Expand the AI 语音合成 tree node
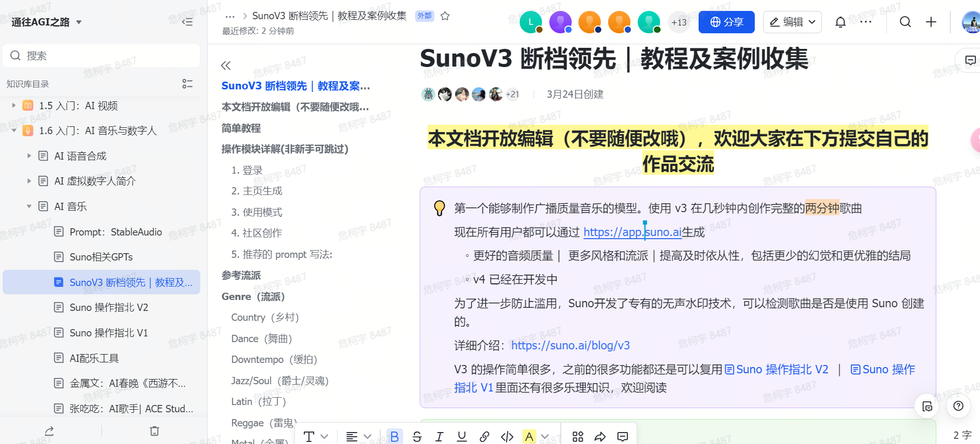The height and width of the screenshot is (444, 980). [x=29, y=156]
